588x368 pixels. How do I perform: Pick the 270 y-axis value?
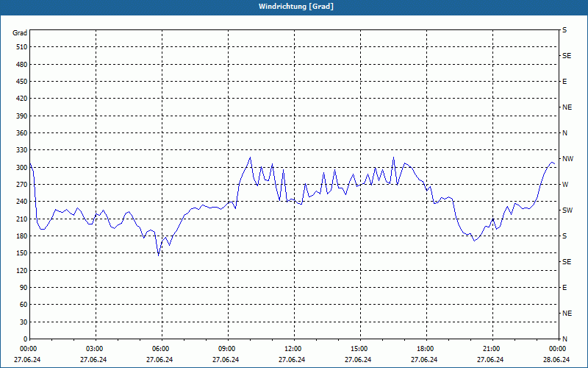(22, 185)
